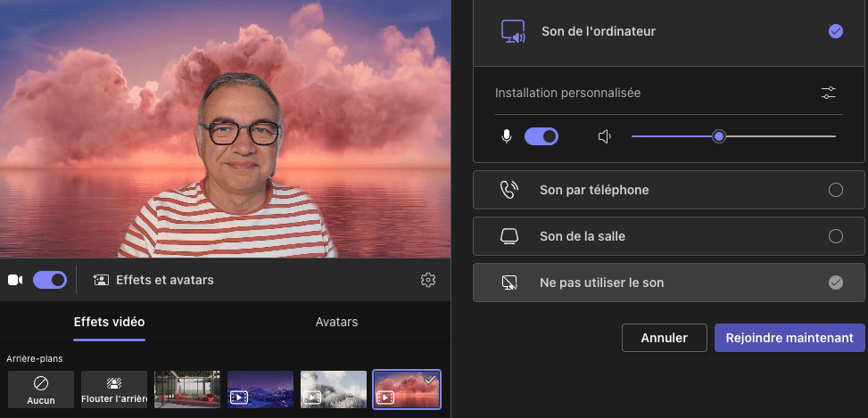Click the custom setup sliders icon
The height and width of the screenshot is (418, 868).
coord(829,93)
